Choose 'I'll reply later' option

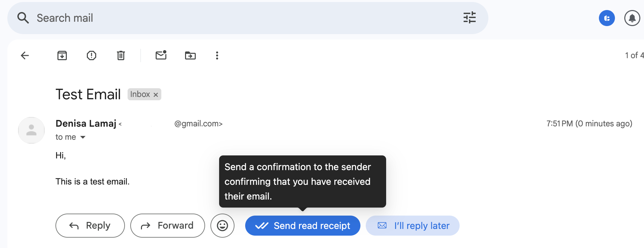click(x=413, y=226)
